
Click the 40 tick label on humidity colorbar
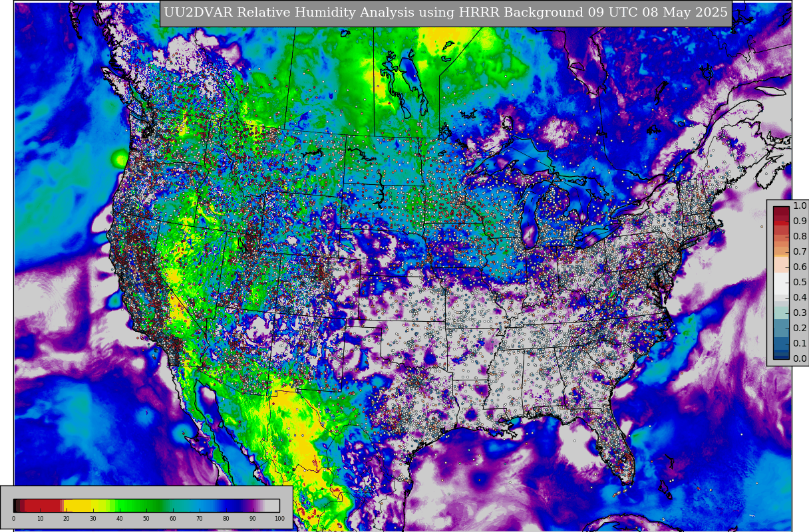coord(120,519)
